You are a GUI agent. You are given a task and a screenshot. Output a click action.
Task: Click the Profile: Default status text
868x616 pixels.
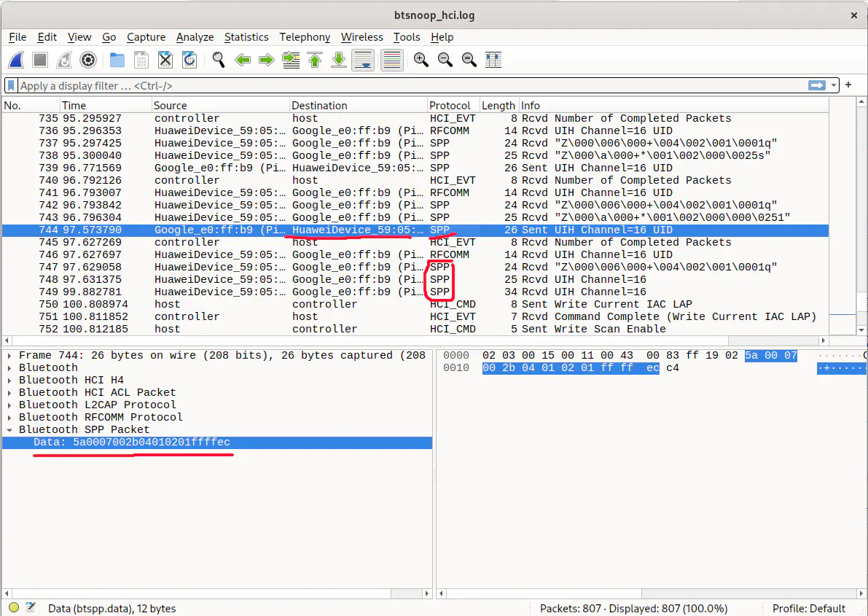(809, 608)
